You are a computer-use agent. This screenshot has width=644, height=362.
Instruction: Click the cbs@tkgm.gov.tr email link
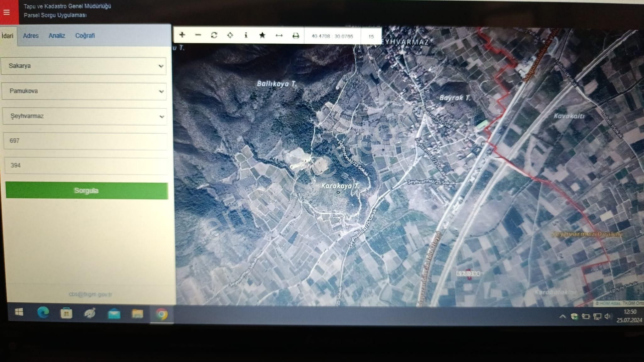click(90, 294)
